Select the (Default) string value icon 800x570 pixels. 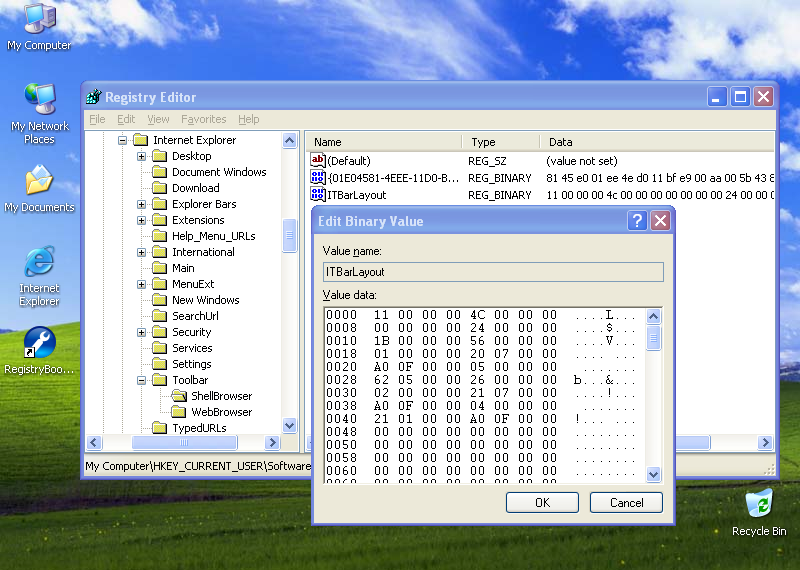click(317, 160)
